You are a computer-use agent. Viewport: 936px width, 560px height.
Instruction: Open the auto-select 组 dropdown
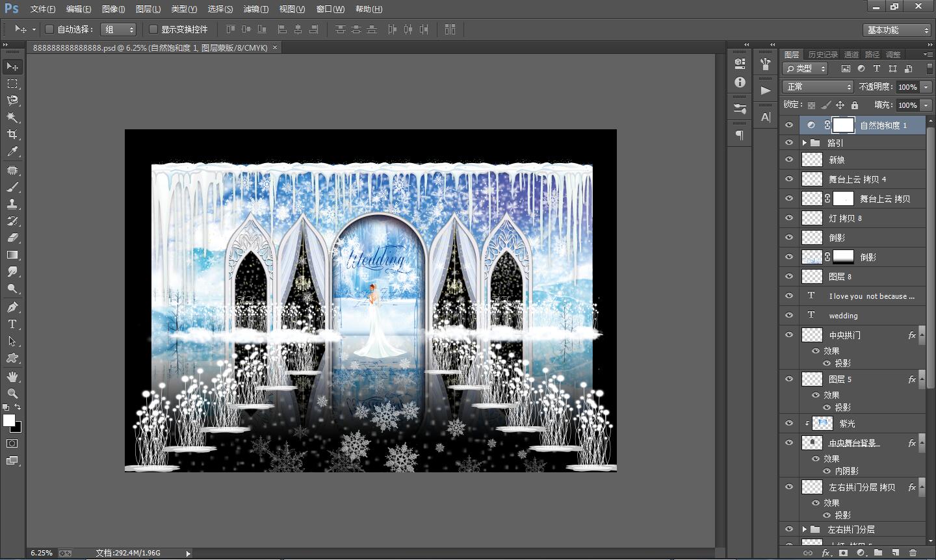point(119,29)
